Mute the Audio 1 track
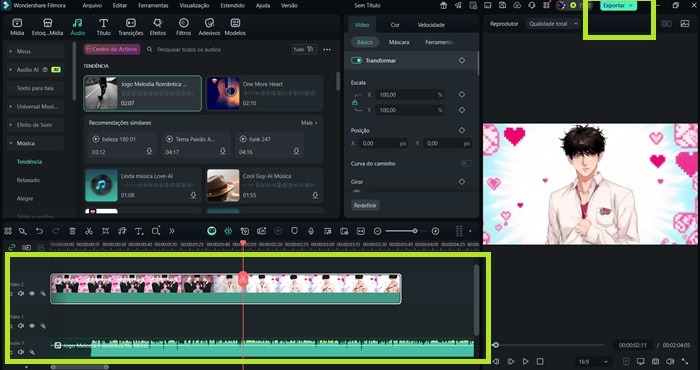700x370 pixels. tap(21, 352)
